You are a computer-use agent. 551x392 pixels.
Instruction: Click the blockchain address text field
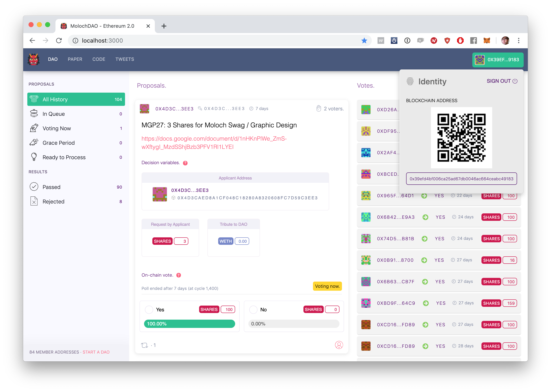461,179
